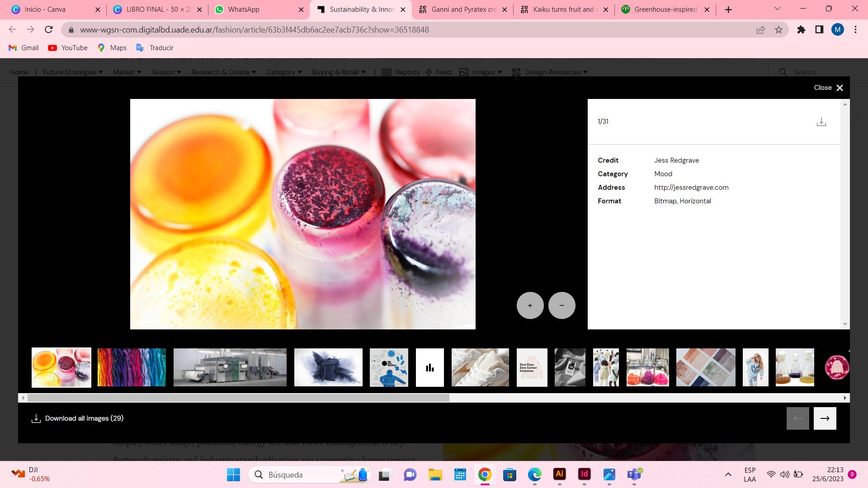Reload the page with refresh icon
868x488 pixels.
(x=49, y=30)
